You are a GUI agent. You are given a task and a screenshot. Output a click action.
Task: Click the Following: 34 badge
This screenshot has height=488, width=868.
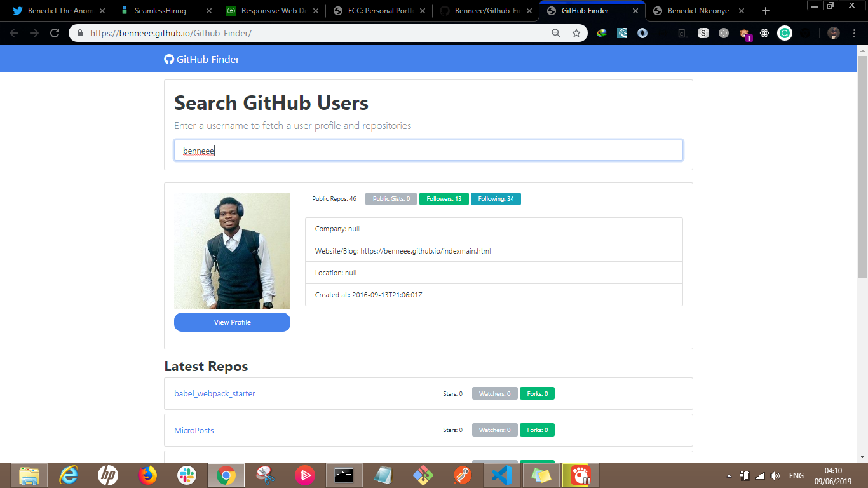[x=496, y=199]
